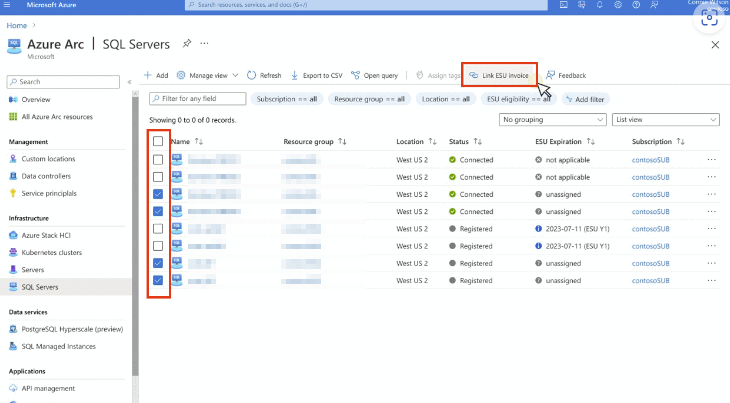Viewport: 730px width, 403px height.
Task: Check the second 'not applicable' row checkbox
Action: click(158, 177)
